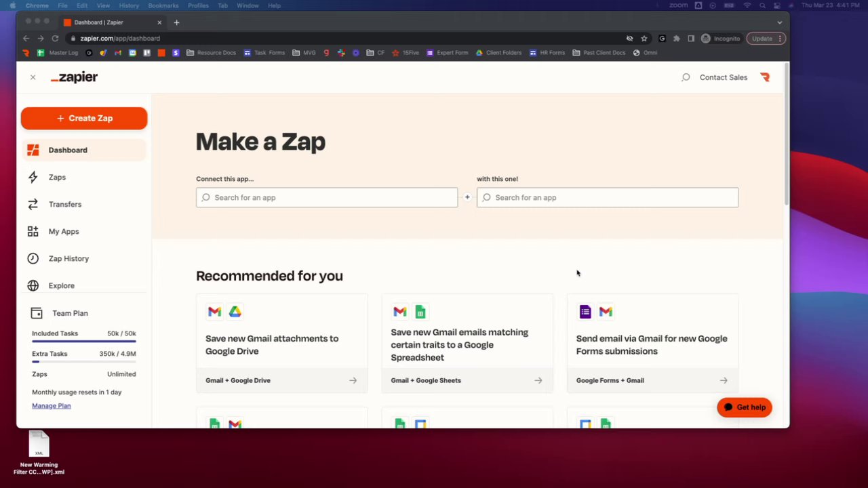The width and height of the screenshot is (868, 488).
Task: Click the Create Zap button
Action: pyautogui.click(x=84, y=118)
